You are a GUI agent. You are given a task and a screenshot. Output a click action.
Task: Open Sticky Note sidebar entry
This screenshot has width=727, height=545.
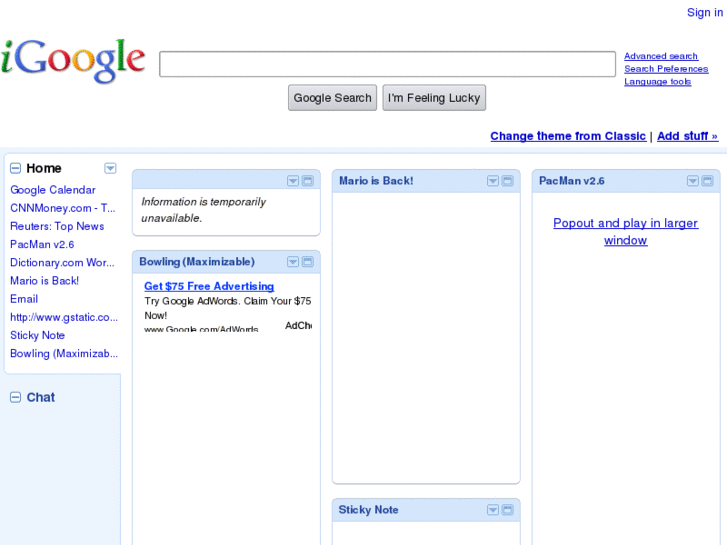click(x=38, y=335)
